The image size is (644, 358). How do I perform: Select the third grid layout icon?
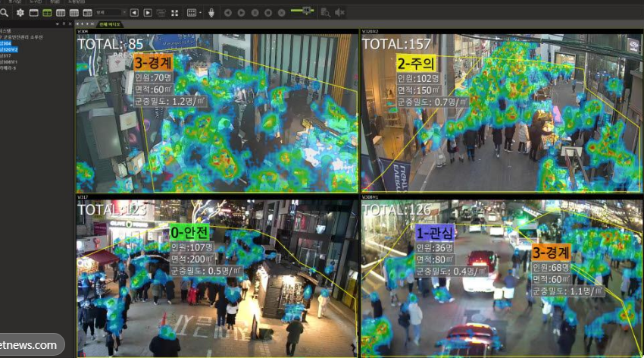pyautogui.click(x=61, y=13)
